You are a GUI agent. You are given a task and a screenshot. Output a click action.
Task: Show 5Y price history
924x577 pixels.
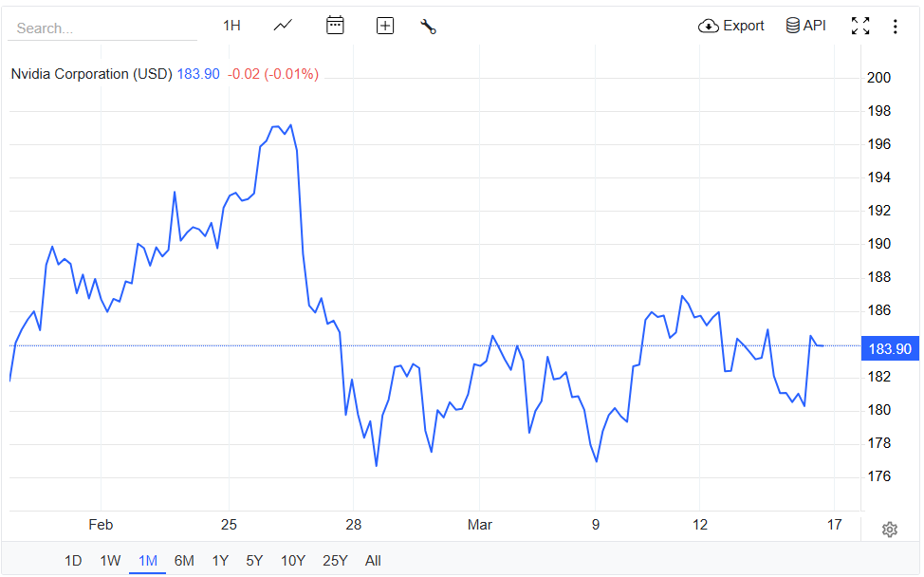pos(254,561)
